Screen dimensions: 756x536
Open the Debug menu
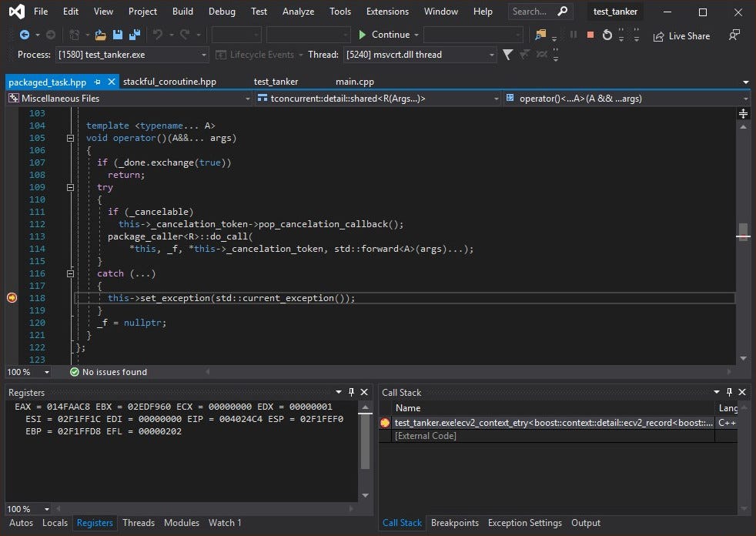[222, 12]
